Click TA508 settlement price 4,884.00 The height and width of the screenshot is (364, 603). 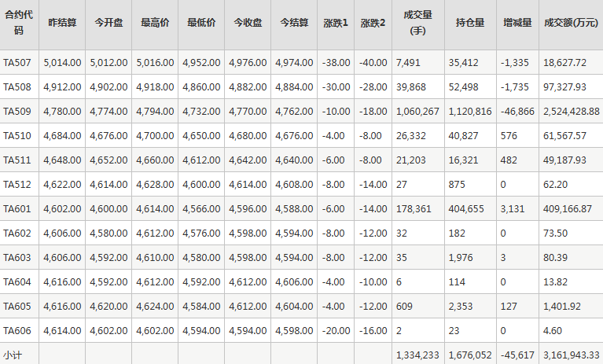[x=294, y=86]
